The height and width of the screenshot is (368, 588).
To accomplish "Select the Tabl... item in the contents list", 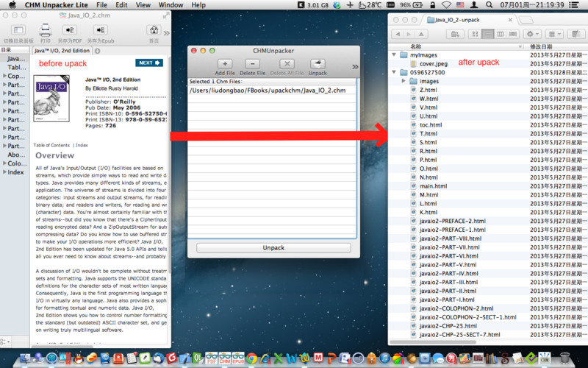I will click(17, 67).
